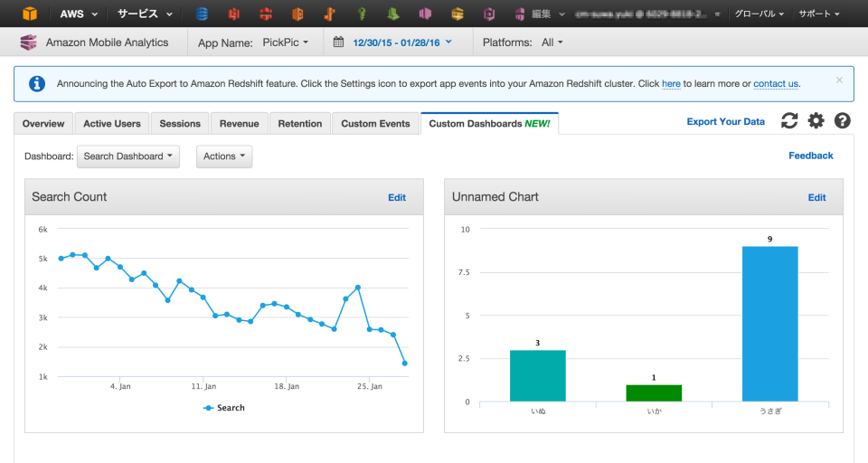Click the '25. Jan' axis label
The height and width of the screenshot is (463, 868).
pos(369,386)
